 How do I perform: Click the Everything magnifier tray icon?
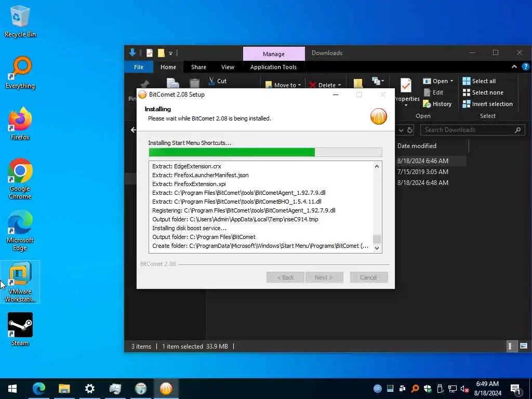(x=415, y=389)
